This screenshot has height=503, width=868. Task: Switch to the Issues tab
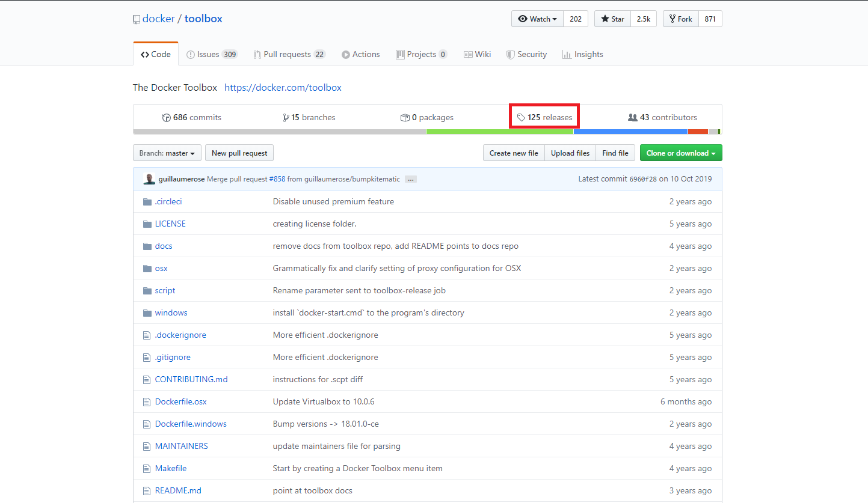click(x=212, y=54)
